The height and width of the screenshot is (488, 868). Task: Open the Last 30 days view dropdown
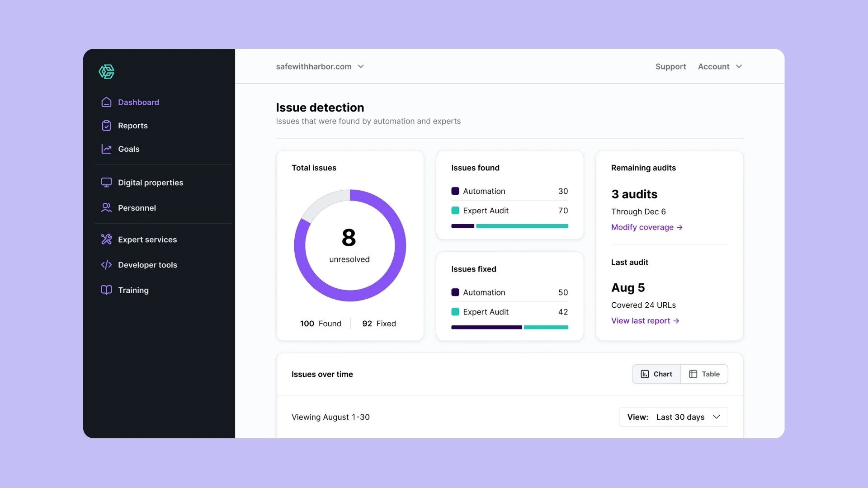coord(673,417)
